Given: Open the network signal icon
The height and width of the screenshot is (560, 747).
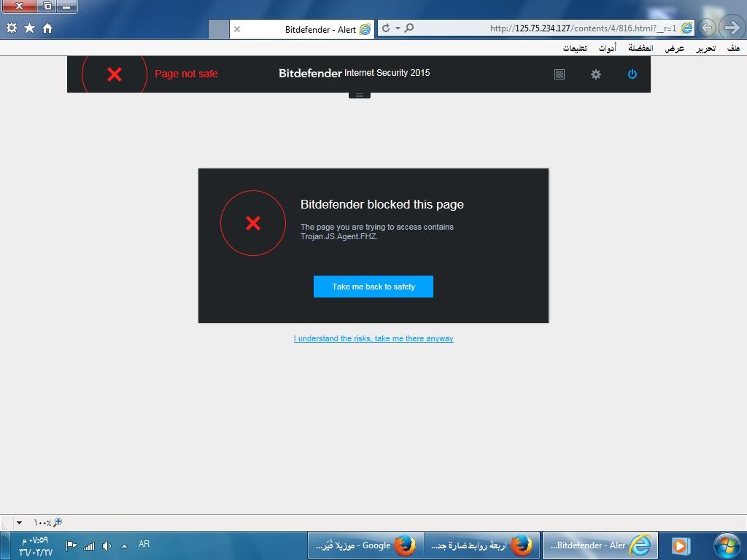Looking at the screenshot, I should [89, 545].
